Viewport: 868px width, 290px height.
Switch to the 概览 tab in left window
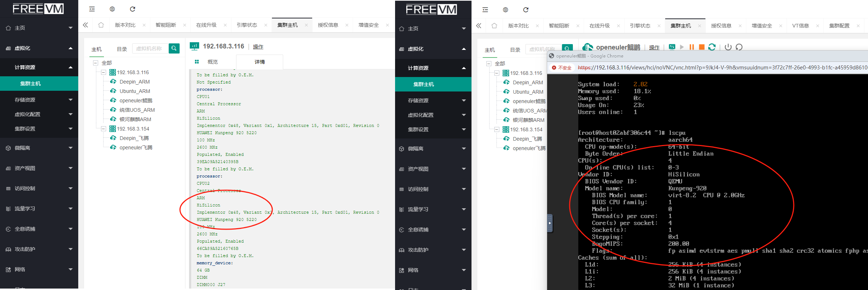click(213, 62)
